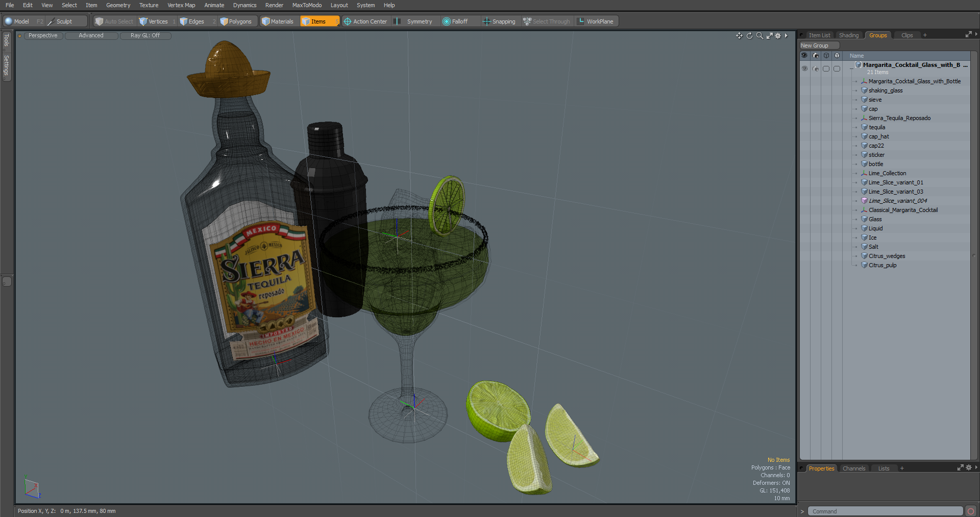Click the Command input field
The image size is (980, 517).
885,511
